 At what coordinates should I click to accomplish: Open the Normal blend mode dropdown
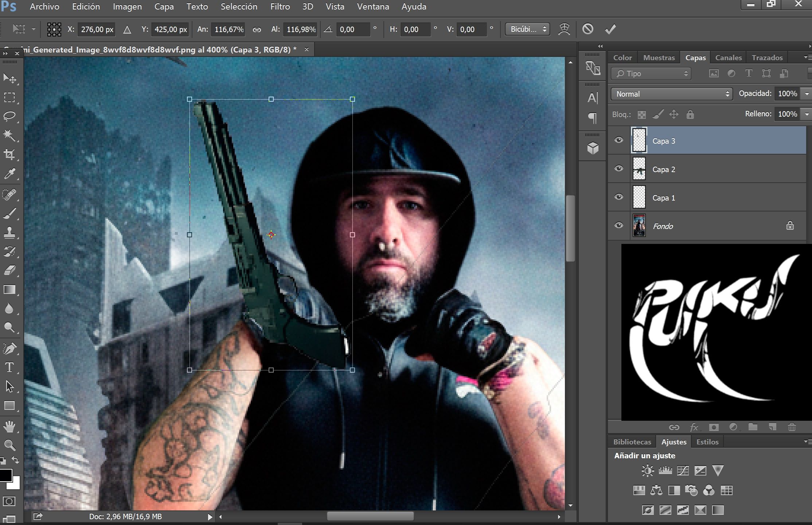671,94
